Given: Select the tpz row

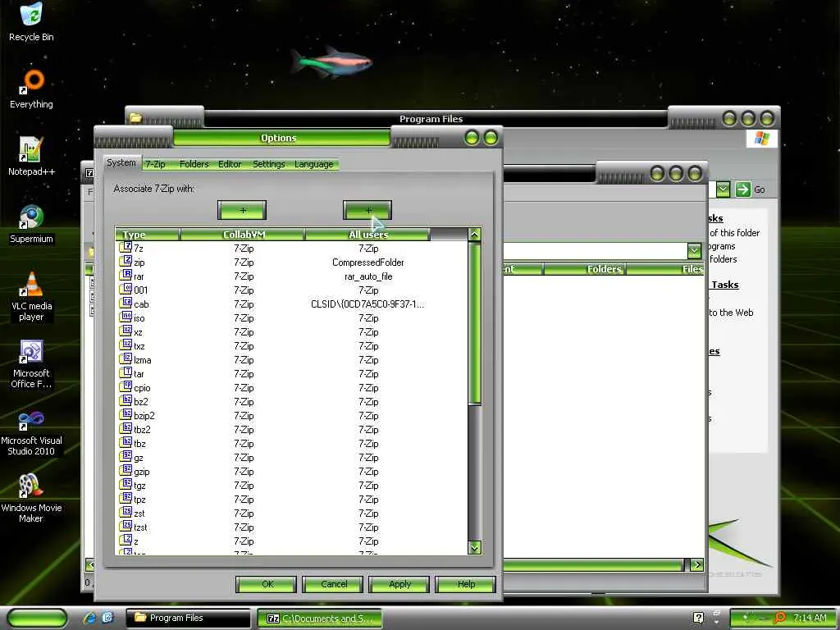Looking at the screenshot, I should [x=292, y=499].
